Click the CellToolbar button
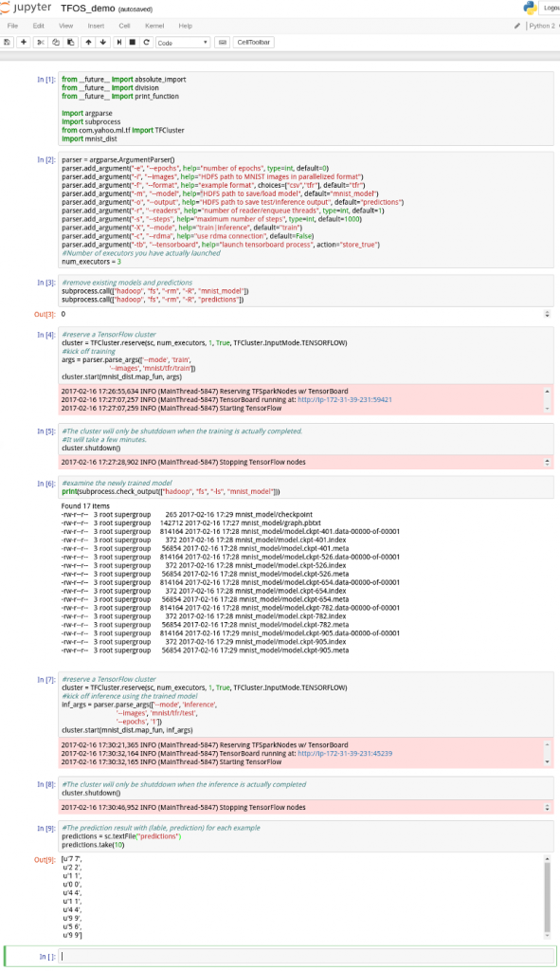Screen dimensions: 560x971 [x=254, y=42]
